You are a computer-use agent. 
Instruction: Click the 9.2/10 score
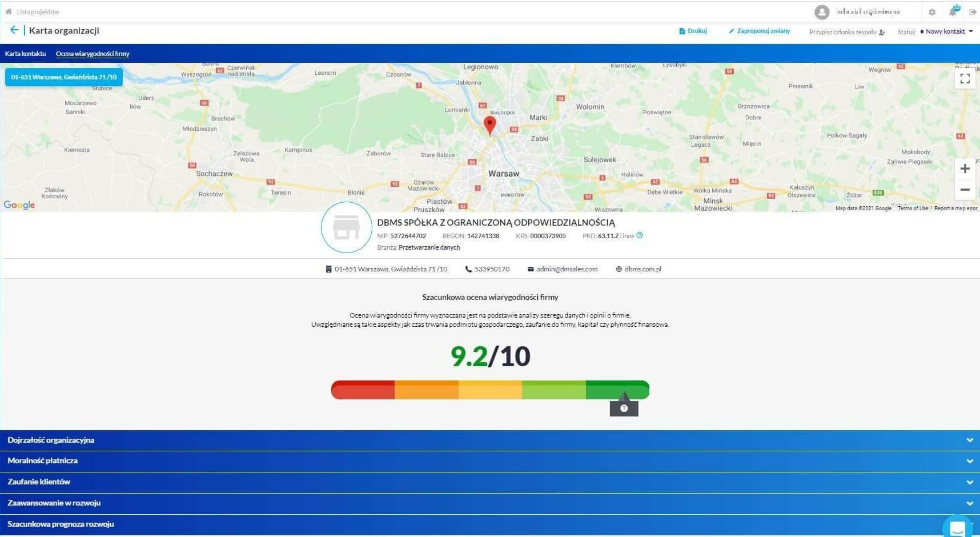click(490, 356)
